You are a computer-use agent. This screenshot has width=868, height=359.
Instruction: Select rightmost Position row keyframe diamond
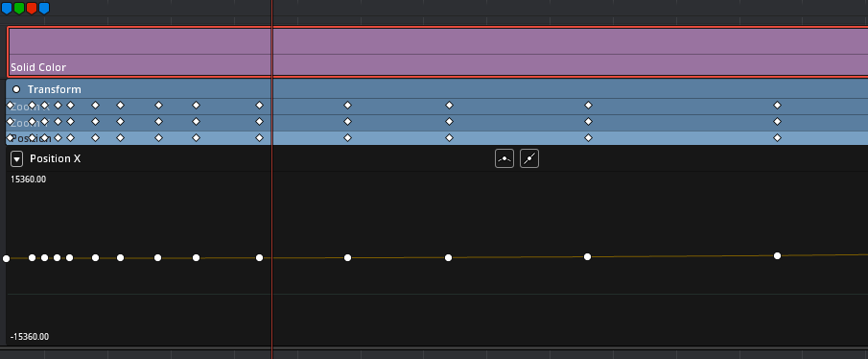pyautogui.click(x=777, y=137)
